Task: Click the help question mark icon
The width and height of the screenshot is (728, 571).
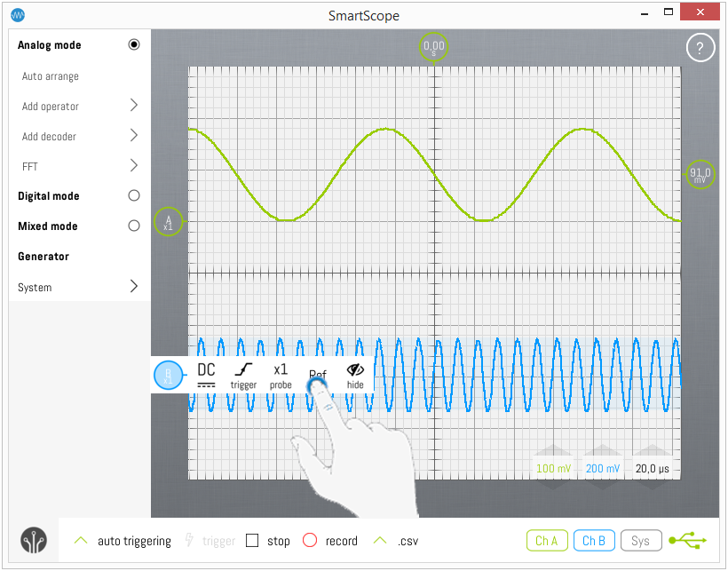Action: 700,48
